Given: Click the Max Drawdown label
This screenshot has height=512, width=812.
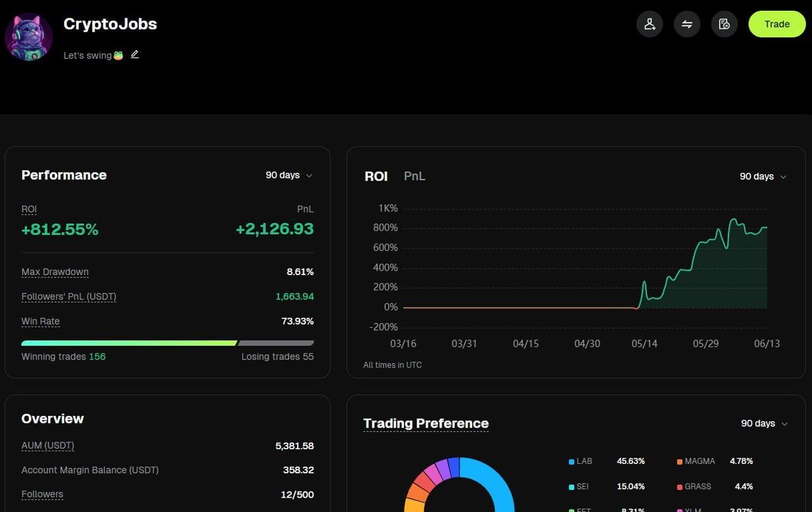Looking at the screenshot, I should 55,272.
